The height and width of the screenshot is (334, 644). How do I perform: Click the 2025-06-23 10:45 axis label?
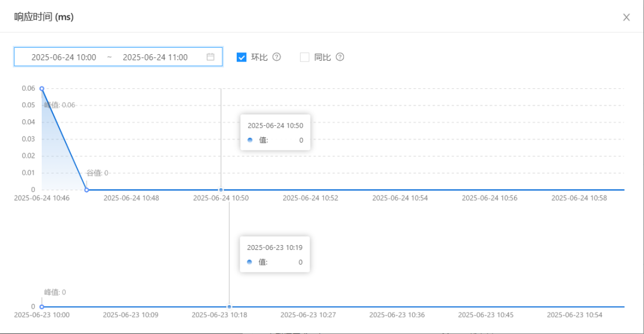[x=486, y=315]
